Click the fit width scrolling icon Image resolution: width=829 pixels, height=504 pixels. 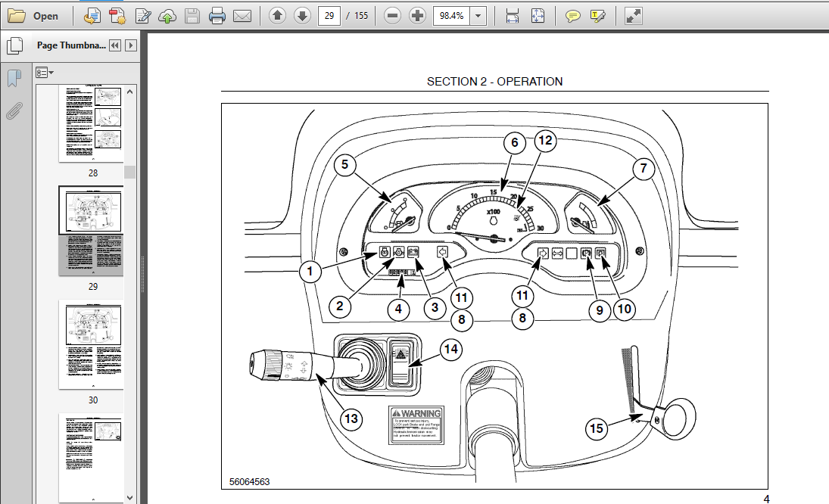click(513, 16)
